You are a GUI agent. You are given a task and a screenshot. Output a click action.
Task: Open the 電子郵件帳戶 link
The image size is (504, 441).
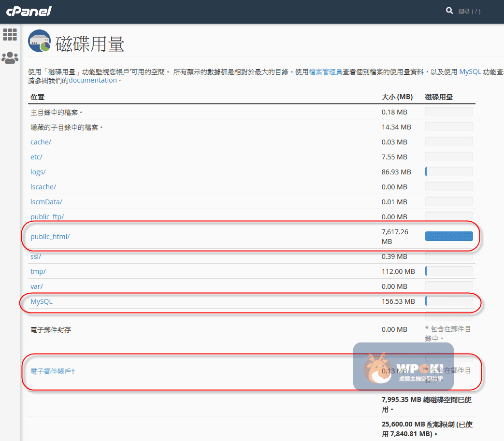coord(52,371)
